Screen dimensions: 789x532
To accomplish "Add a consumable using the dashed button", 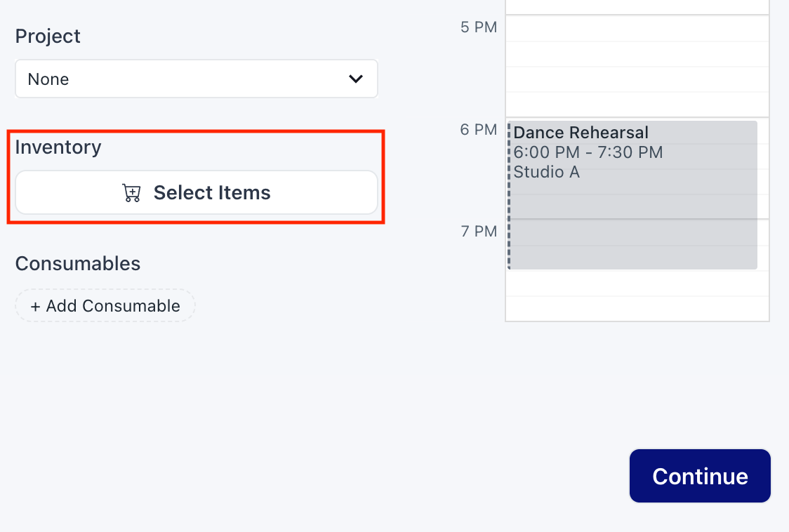I will (105, 305).
